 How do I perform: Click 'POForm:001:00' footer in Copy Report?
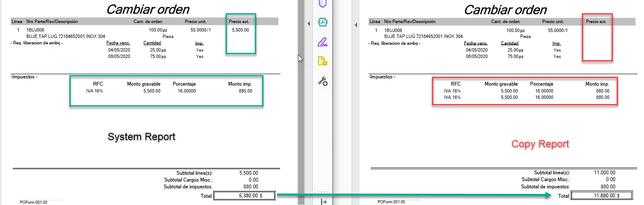(391, 202)
